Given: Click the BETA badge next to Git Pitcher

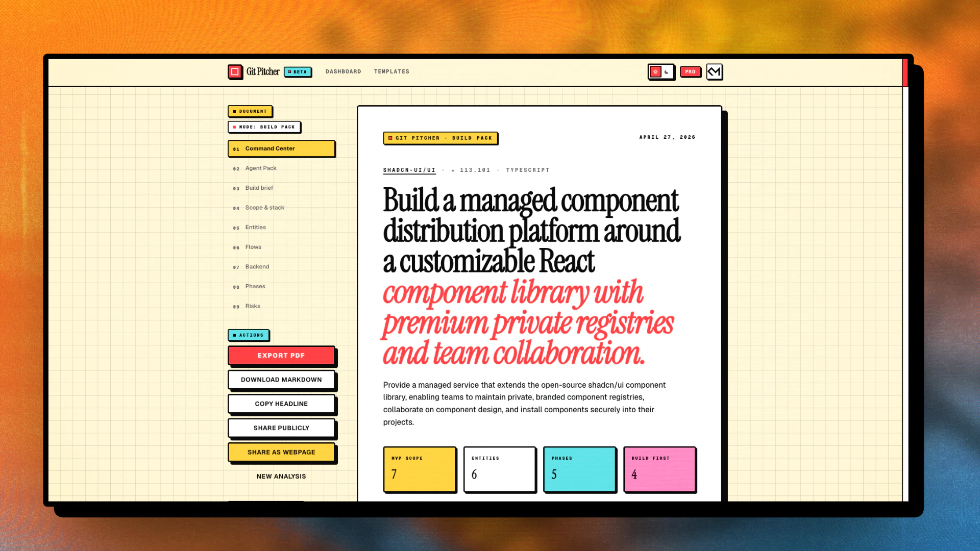Looking at the screenshot, I should pyautogui.click(x=298, y=72).
